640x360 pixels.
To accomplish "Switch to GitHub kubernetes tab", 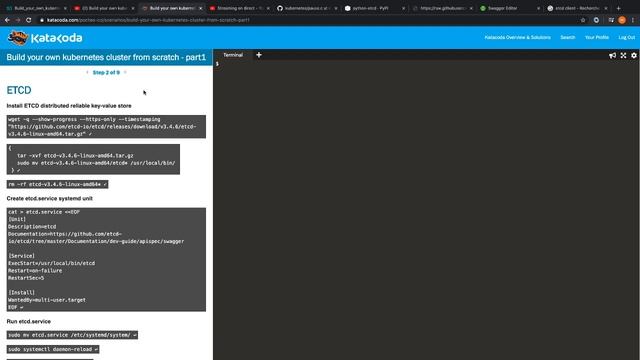I will coord(307,8).
